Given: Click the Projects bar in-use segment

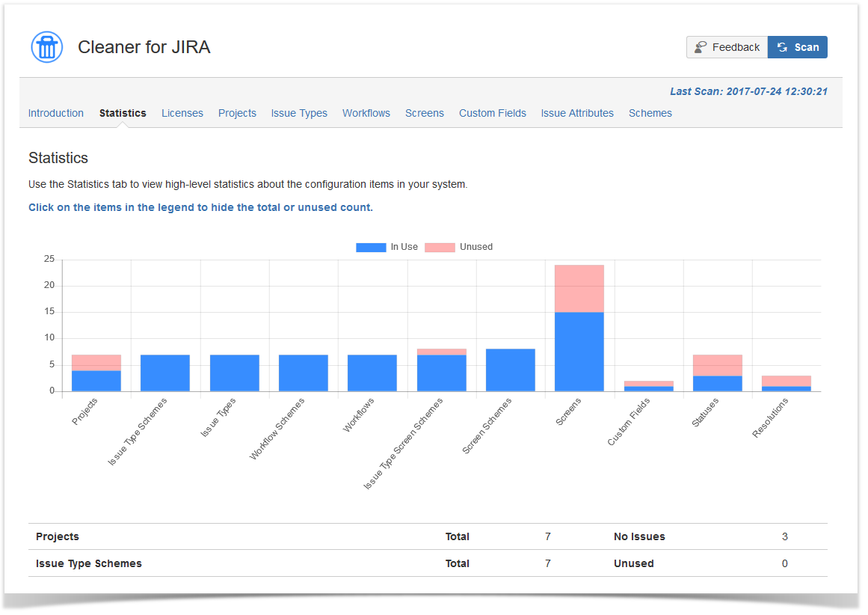Looking at the screenshot, I should click(x=96, y=381).
